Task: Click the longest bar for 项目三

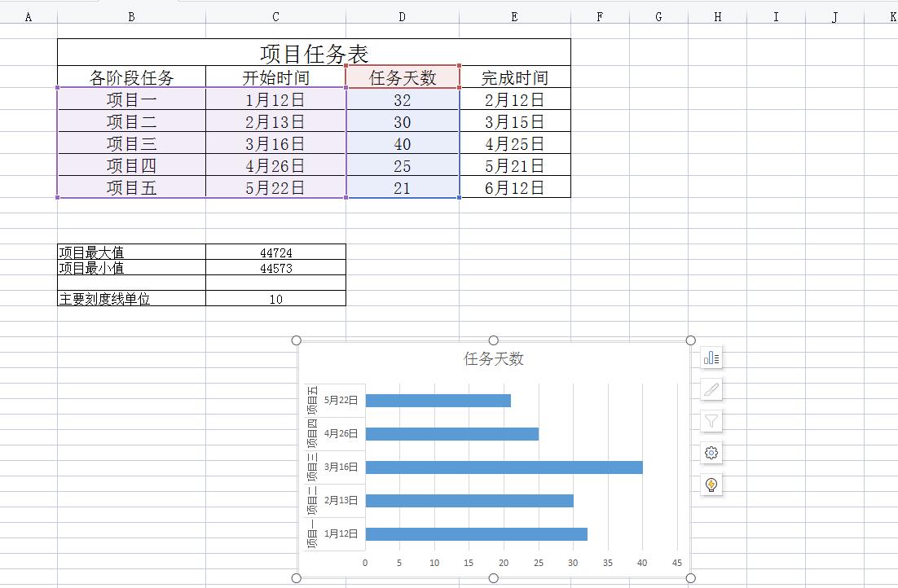Action: pyautogui.click(x=501, y=467)
